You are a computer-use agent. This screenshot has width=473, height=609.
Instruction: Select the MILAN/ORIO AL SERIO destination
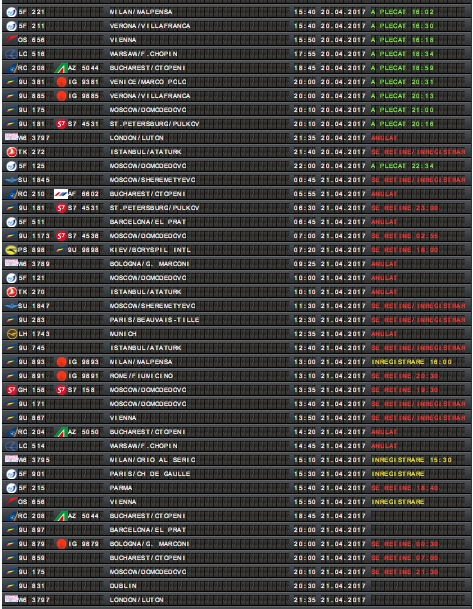153,460
